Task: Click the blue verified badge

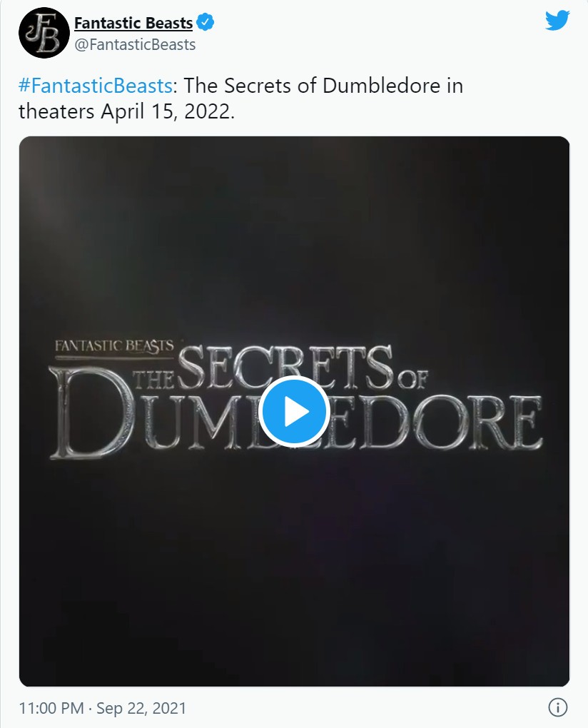Action: [206, 22]
